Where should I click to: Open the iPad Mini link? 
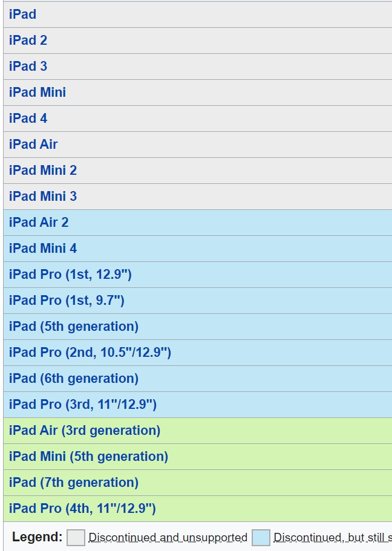click(x=38, y=93)
